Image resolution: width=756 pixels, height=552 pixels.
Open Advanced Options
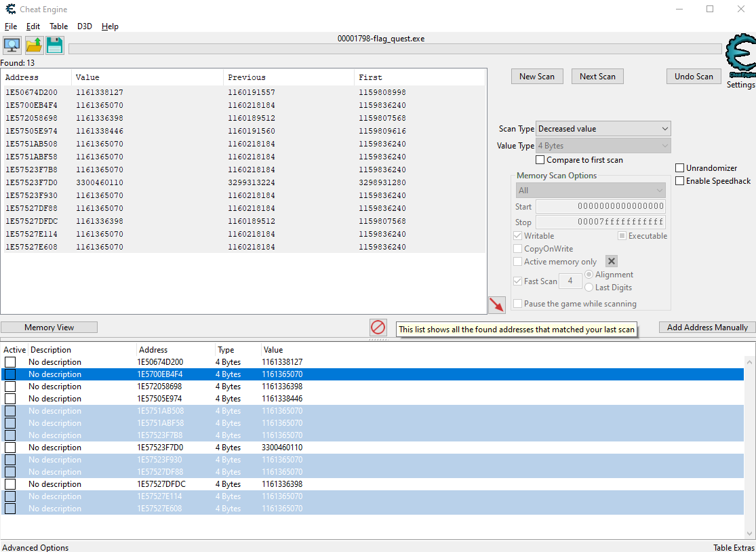click(x=36, y=548)
